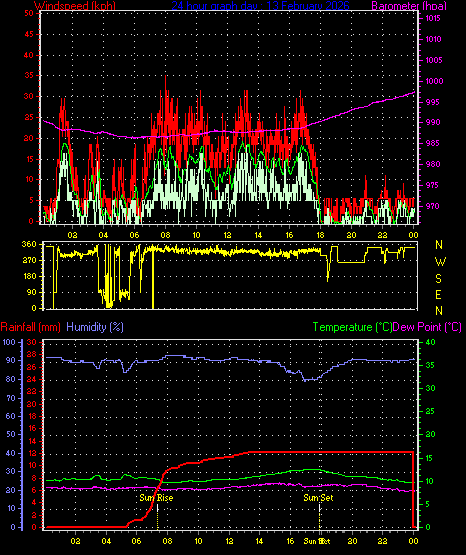Viewport: 466px width, 555px height.
Task: Click the 1000 barometer scale value
Action: tap(434, 81)
